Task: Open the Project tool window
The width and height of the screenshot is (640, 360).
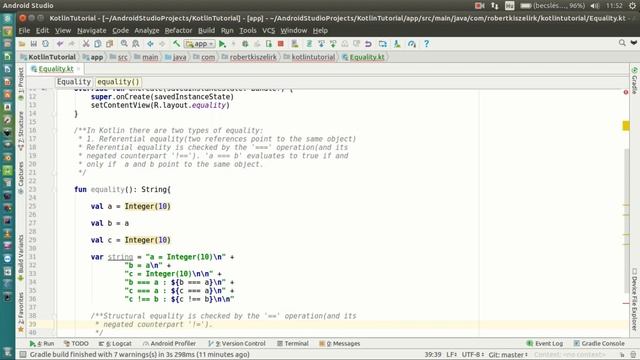Action: pyautogui.click(x=21, y=84)
